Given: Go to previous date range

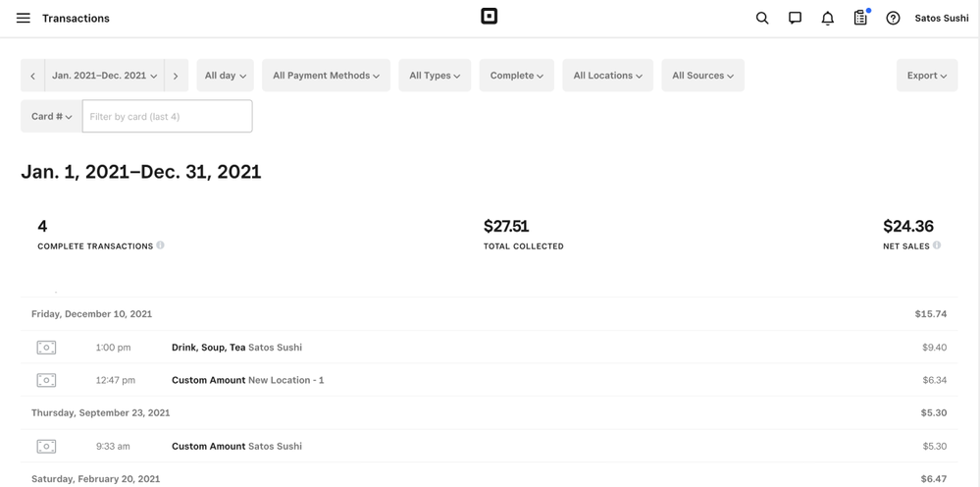Looking at the screenshot, I should pos(32,76).
